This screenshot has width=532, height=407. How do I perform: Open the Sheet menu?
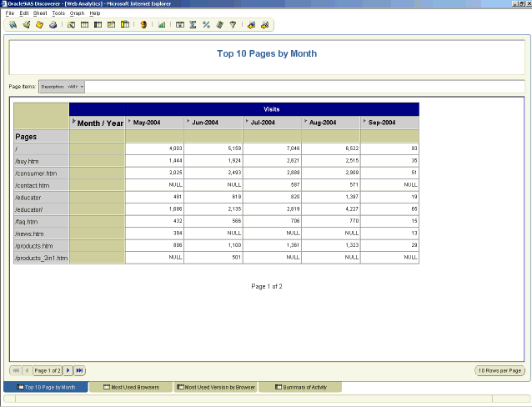coord(40,13)
